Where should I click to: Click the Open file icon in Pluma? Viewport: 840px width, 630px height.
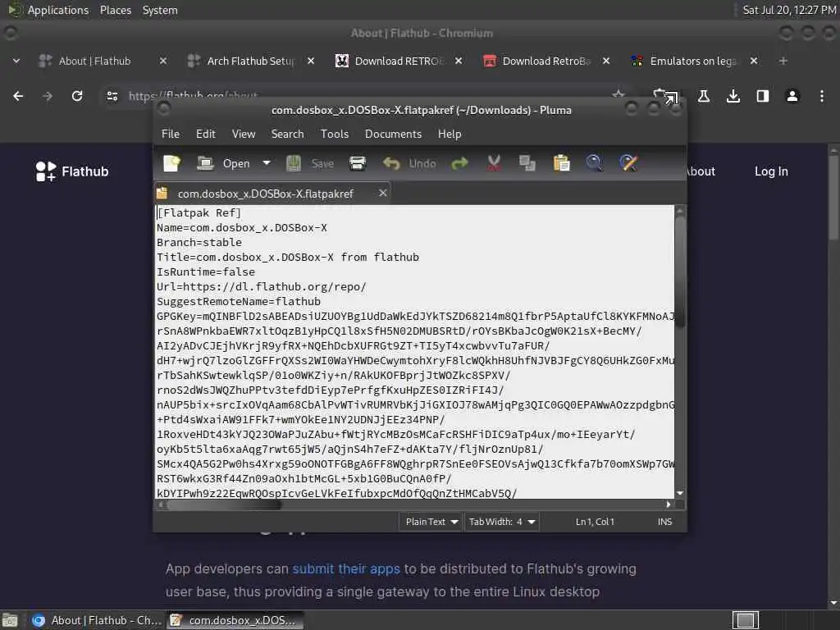click(205, 163)
